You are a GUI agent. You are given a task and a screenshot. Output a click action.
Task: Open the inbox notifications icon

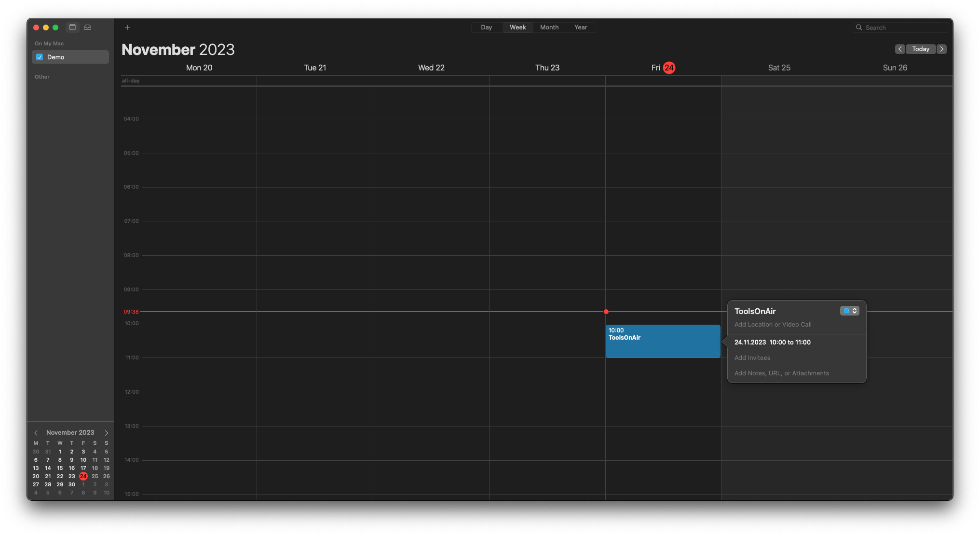tap(87, 27)
